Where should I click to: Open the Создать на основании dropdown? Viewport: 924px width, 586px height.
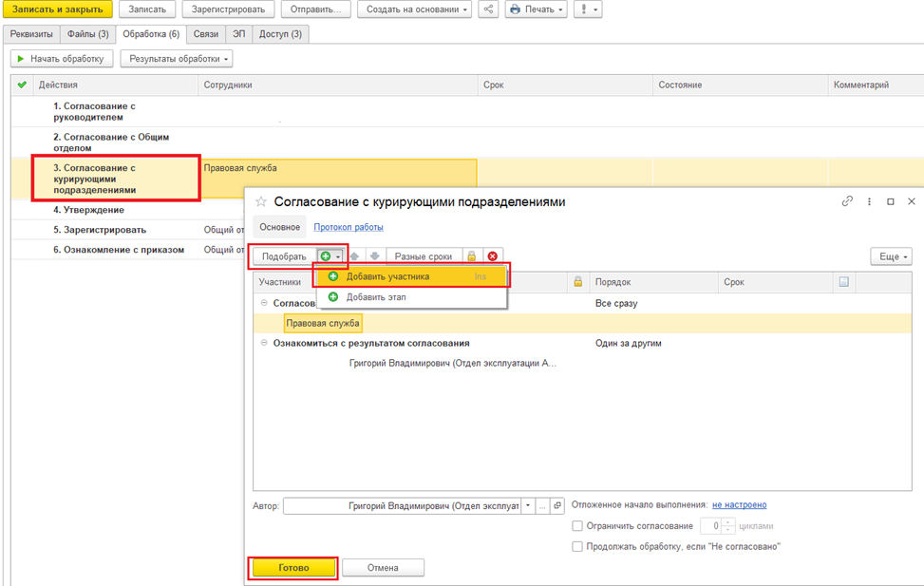point(414,9)
